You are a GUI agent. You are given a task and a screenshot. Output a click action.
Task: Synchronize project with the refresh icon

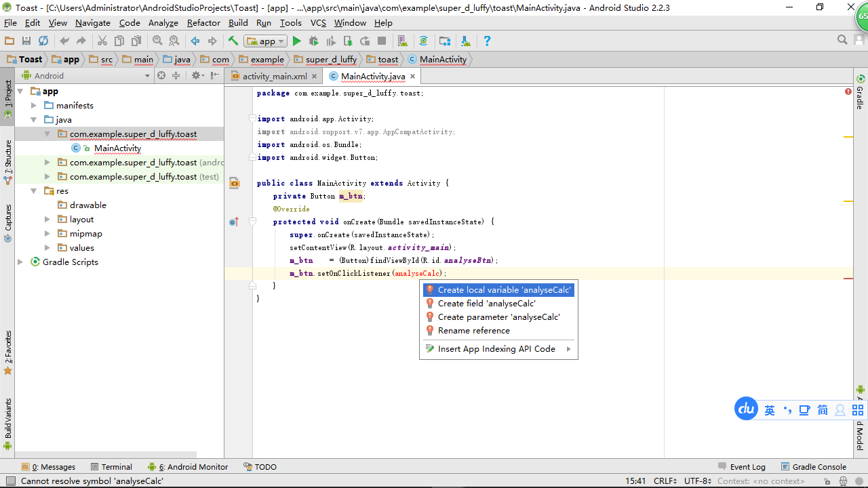43,41
